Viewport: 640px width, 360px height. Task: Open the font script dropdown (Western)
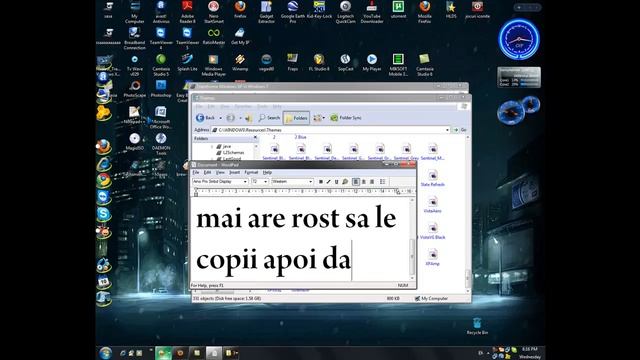[311, 182]
